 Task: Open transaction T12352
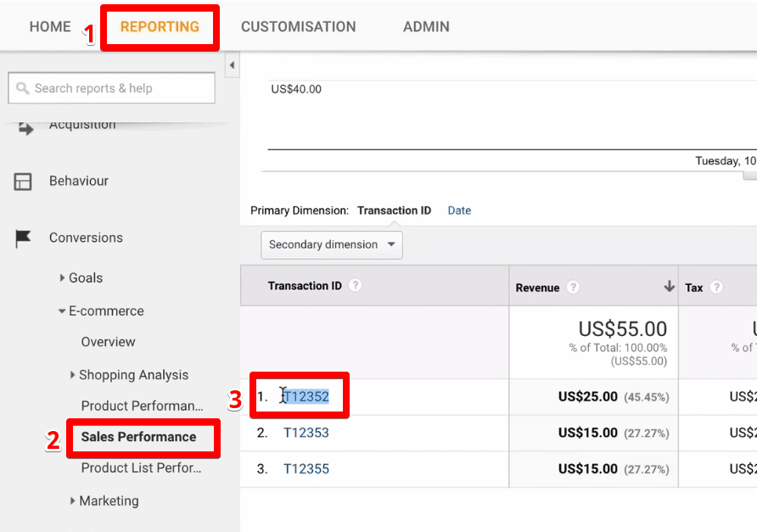[306, 397]
